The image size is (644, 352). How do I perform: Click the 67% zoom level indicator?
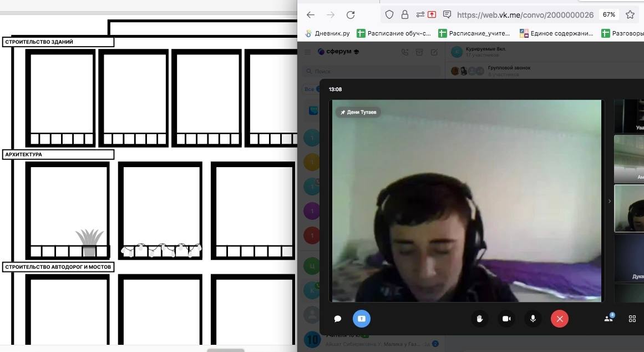(609, 15)
